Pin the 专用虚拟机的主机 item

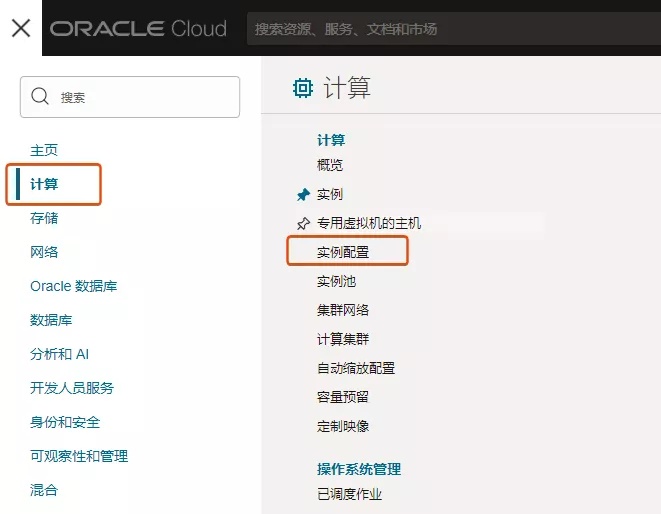[x=304, y=224]
